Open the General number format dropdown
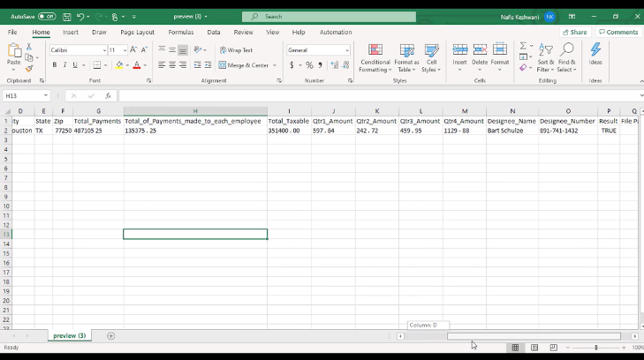 (346, 50)
